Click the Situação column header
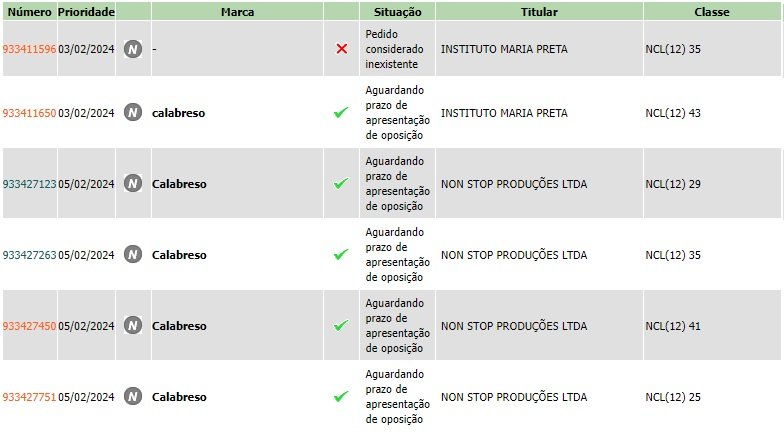Screen dimensions: 784x437 [x=398, y=12]
